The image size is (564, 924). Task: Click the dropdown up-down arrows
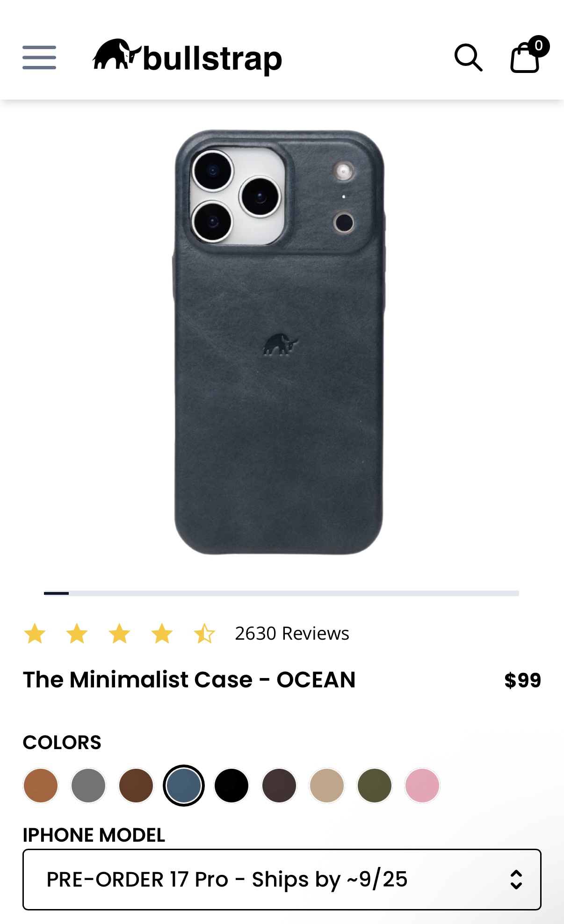click(x=516, y=880)
